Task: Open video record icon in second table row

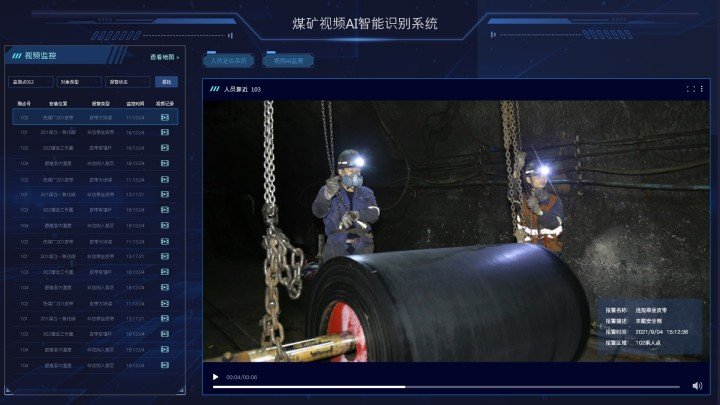Action: tap(165, 132)
